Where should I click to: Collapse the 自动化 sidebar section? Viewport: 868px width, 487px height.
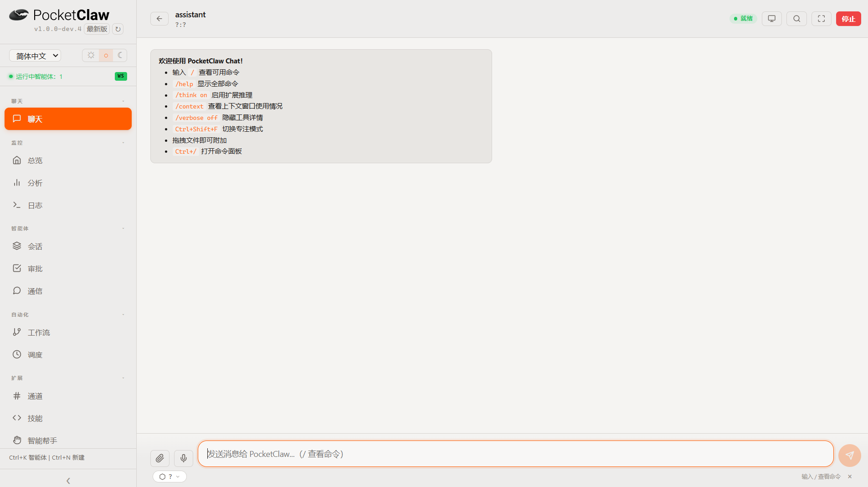pos(123,315)
